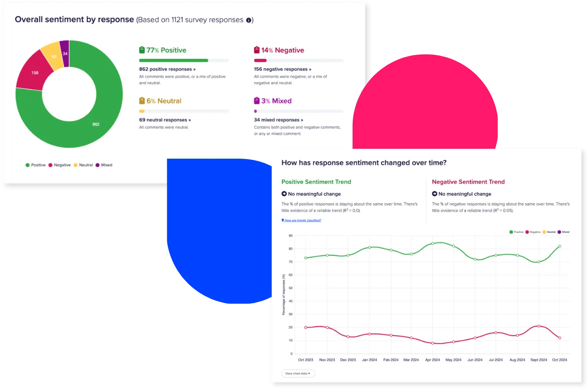Click the info icon beside survey responses count
Viewport: 588px width, 389px height.
coord(249,20)
